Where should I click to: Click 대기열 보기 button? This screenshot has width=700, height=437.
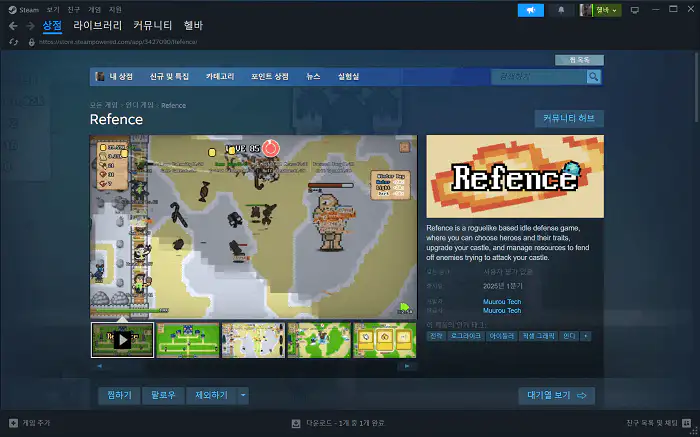click(557, 395)
